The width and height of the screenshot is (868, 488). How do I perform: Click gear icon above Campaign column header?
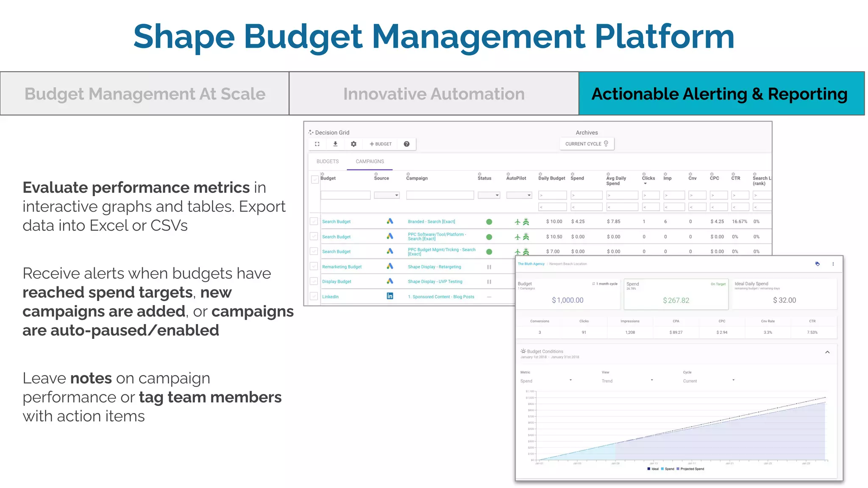[408, 174]
